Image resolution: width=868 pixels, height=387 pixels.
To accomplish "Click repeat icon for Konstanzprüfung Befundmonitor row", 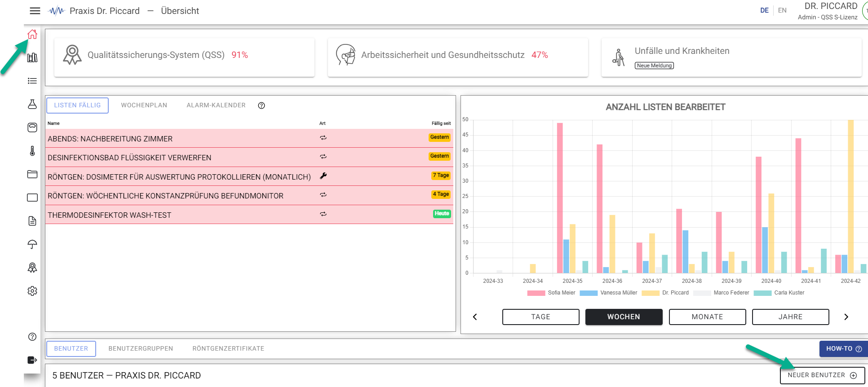I will pyautogui.click(x=323, y=195).
